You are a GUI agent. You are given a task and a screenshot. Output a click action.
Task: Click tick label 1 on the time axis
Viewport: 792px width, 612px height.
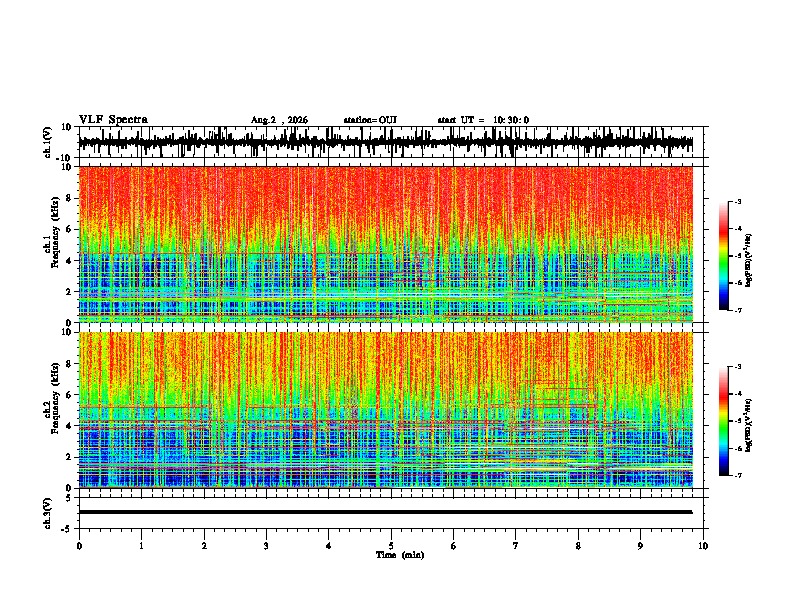click(141, 546)
